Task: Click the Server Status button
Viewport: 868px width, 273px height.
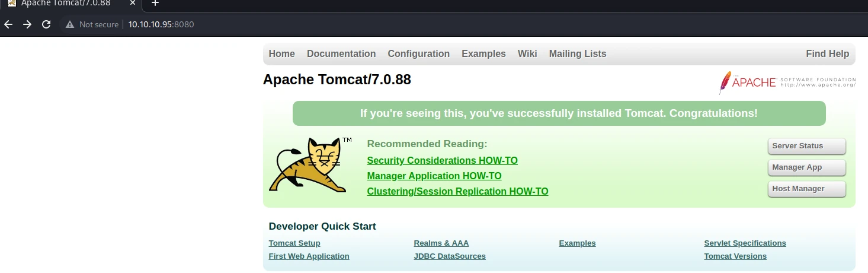Action: (x=806, y=146)
